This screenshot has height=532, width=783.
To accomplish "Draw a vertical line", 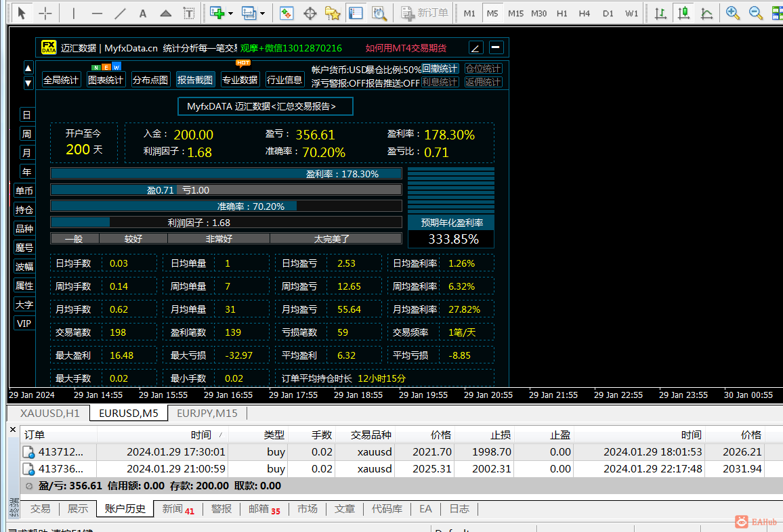I will [73, 13].
